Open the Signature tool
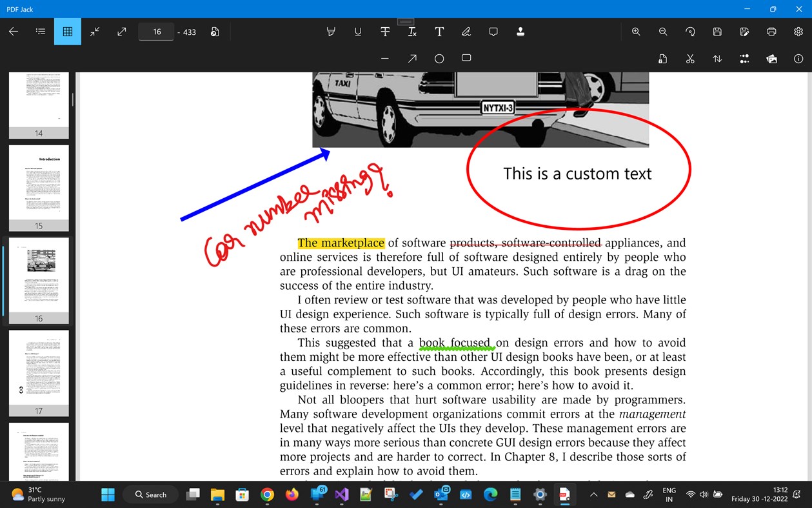 click(466, 31)
